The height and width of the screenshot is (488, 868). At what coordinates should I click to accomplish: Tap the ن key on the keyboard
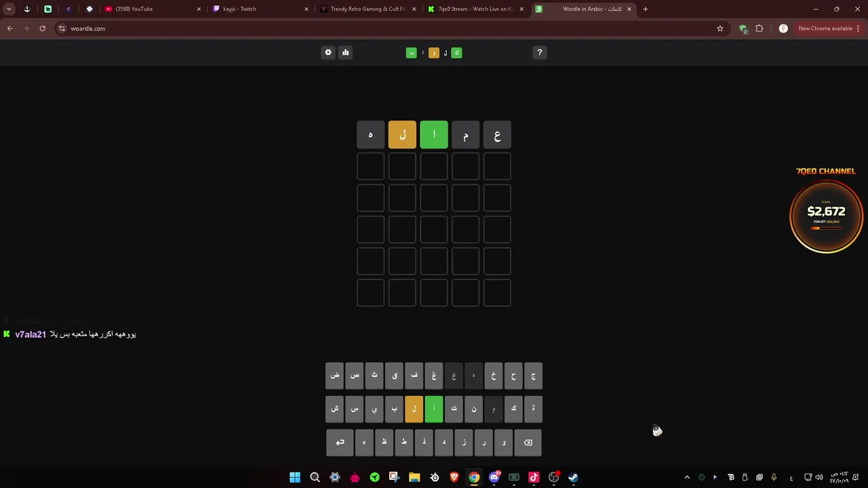click(x=474, y=409)
